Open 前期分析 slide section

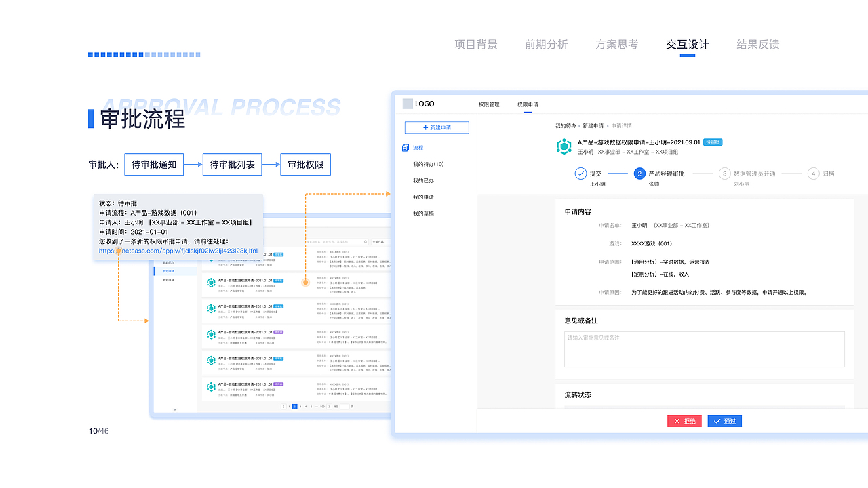coord(547,45)
